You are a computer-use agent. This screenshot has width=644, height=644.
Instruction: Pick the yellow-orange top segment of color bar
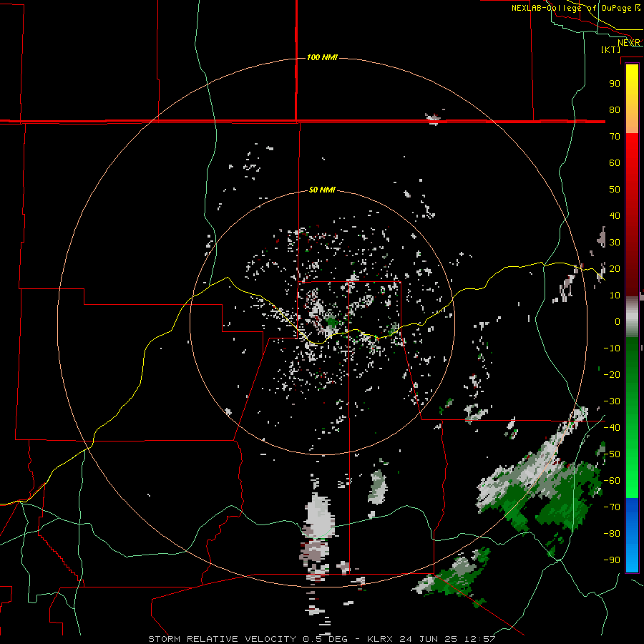pyautogui.click(x=632, y=99)
